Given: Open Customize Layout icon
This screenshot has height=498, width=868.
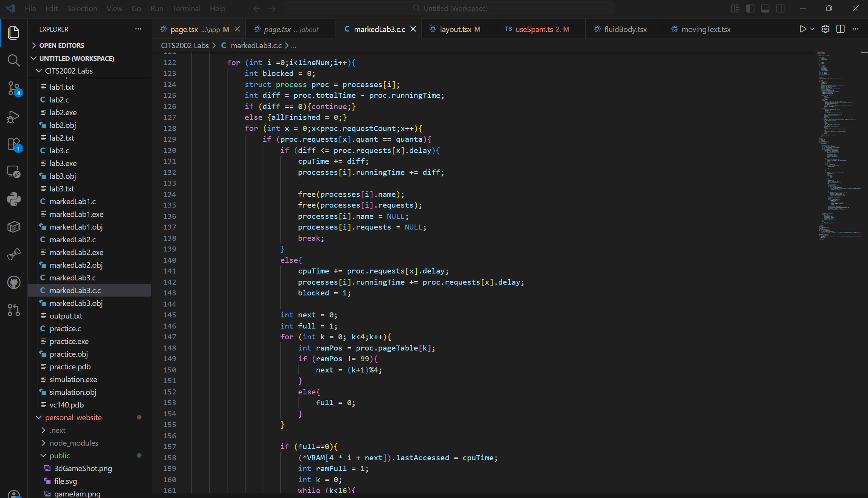Looking at the screenshot, I should point(735,8).
